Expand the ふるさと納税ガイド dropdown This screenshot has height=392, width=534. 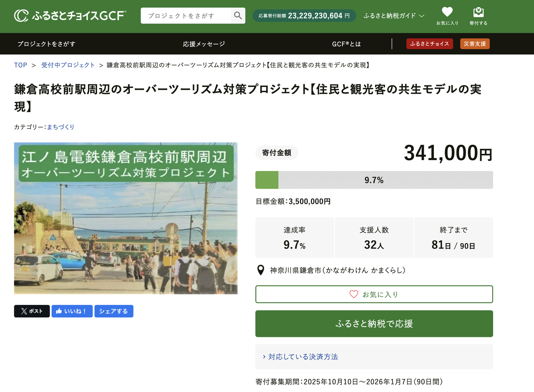tap(394, 16)
